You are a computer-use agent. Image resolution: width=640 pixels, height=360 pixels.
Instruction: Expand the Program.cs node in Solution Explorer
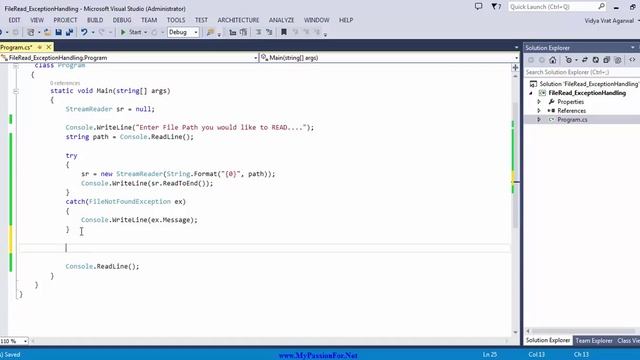[539, 120]
